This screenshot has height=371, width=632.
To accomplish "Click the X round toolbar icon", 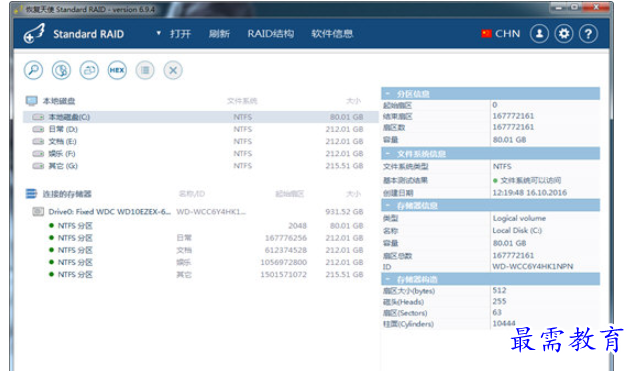I will pyautogui.click(x=173, y=70).
